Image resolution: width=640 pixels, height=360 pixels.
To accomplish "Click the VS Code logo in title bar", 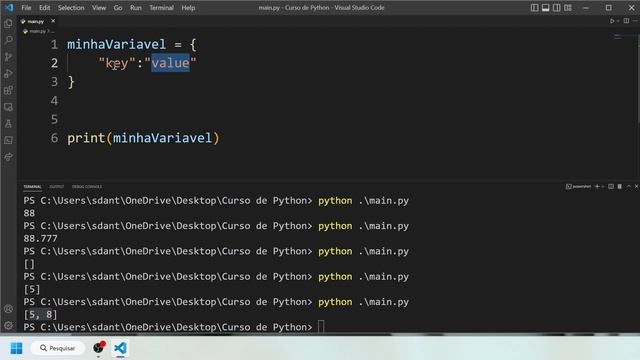I will 9,7.
